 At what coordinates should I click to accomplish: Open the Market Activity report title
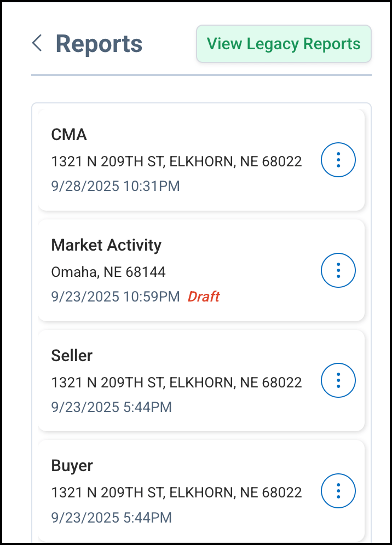(106, 245)
